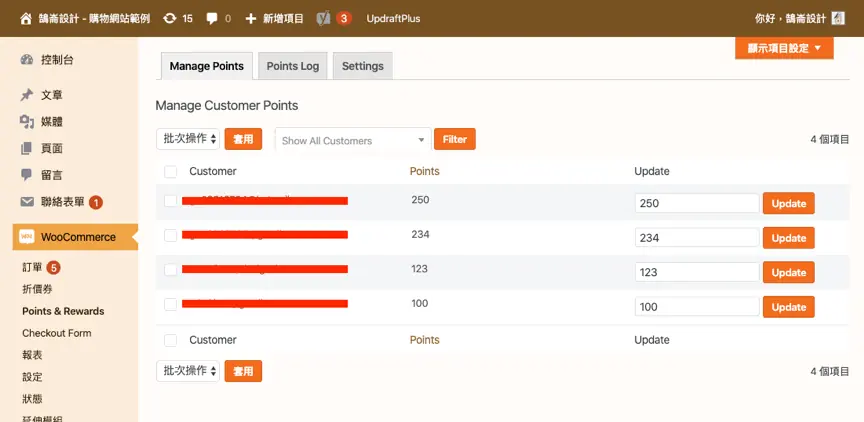Image resolution: width=864 pixels, height=422 pixels.
Task: Click the 控制台 dashboard icon
Action: click(26, 60)
